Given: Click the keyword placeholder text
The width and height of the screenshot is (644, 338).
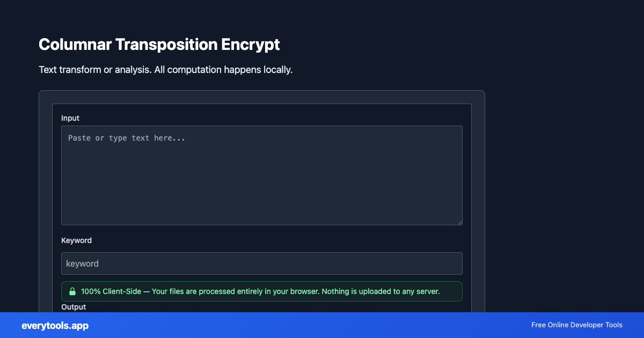Looking at the screenshot, I should click(x=82, y=263).
